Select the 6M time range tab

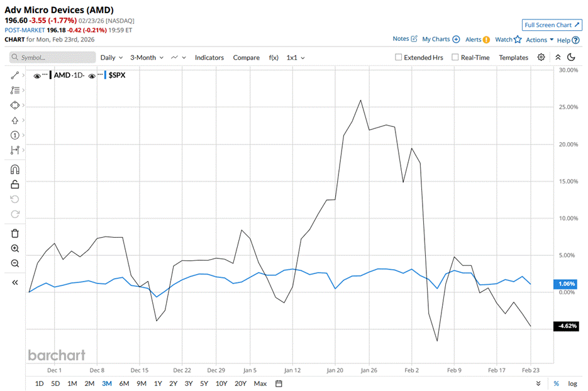click(124, 383)
